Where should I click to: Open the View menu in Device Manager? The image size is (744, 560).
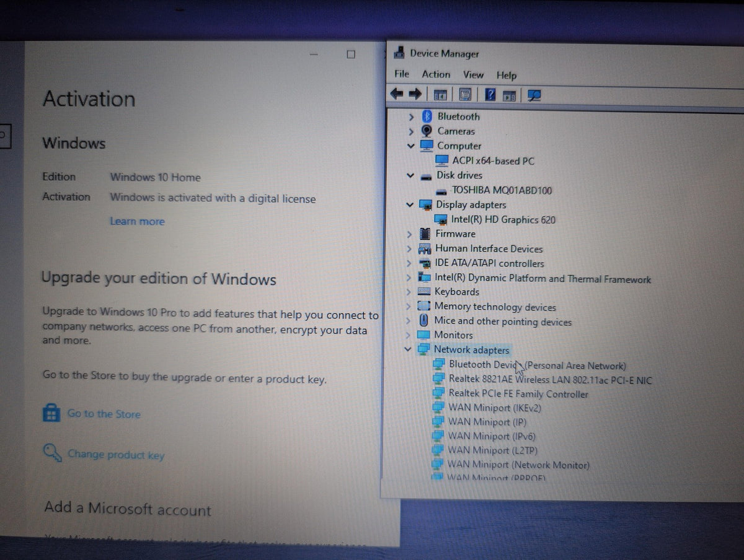pos(473,75)
